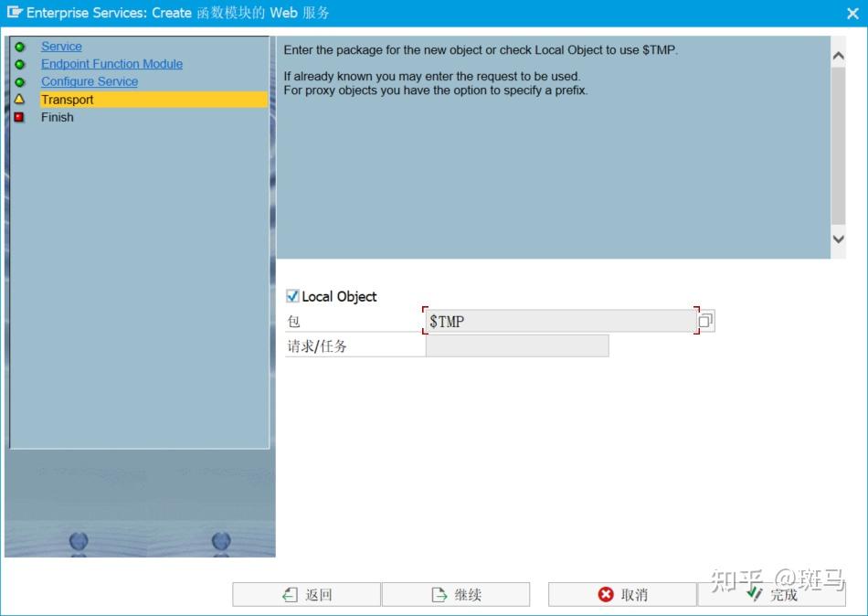This screenshot has width=868, height=616.
Task: Click the scrollbar down arrow
Action: (x=838, y=238)
